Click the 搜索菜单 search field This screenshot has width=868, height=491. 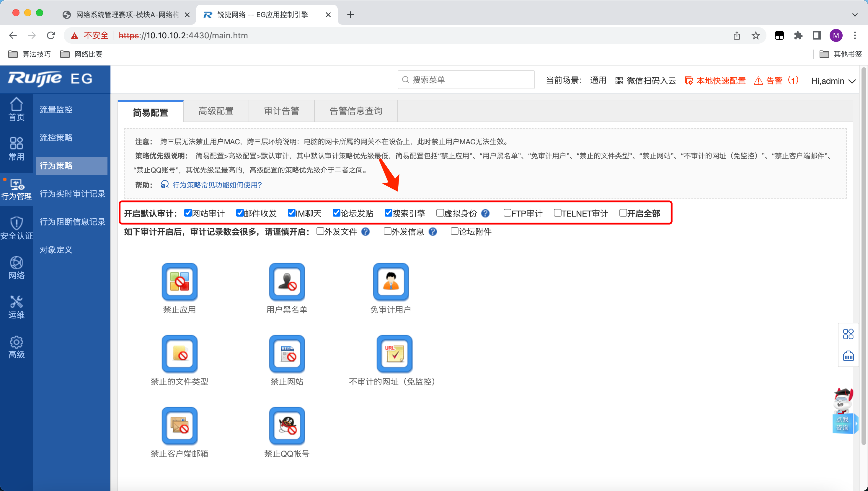coord(466,80)
